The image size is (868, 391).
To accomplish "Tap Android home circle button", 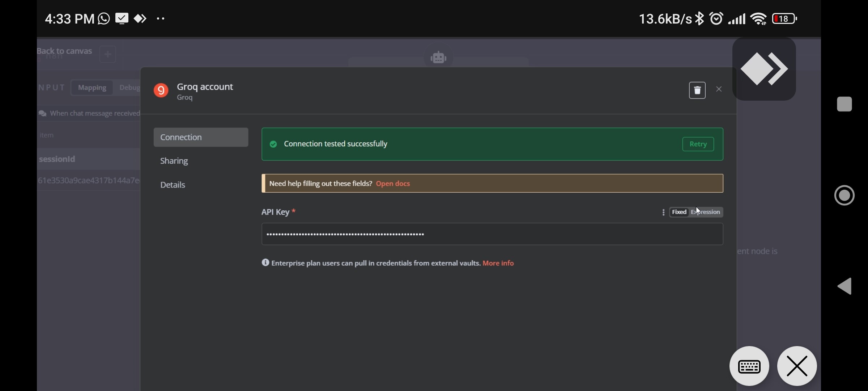I will pos(844,195).
